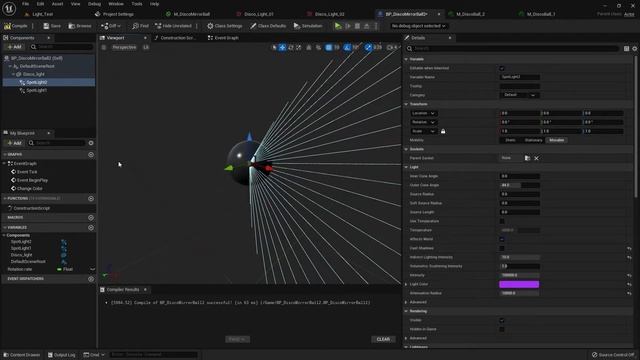Open viewport options hamburger menu

[104, 47]
